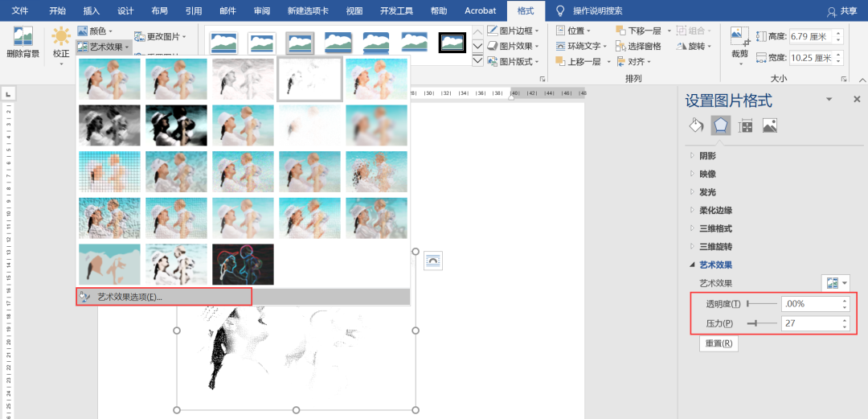Select the neon Glow Edges effect thumbnail

click(243, 264)
